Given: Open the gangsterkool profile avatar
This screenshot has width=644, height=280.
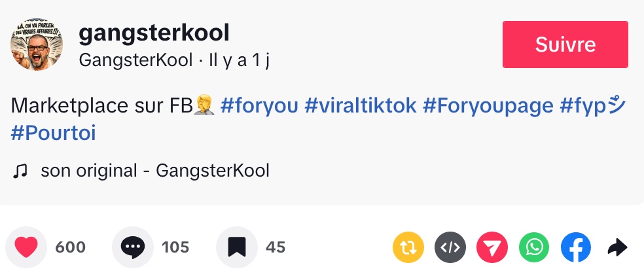Looking at the screenshot, I should [x=37, y=44].
